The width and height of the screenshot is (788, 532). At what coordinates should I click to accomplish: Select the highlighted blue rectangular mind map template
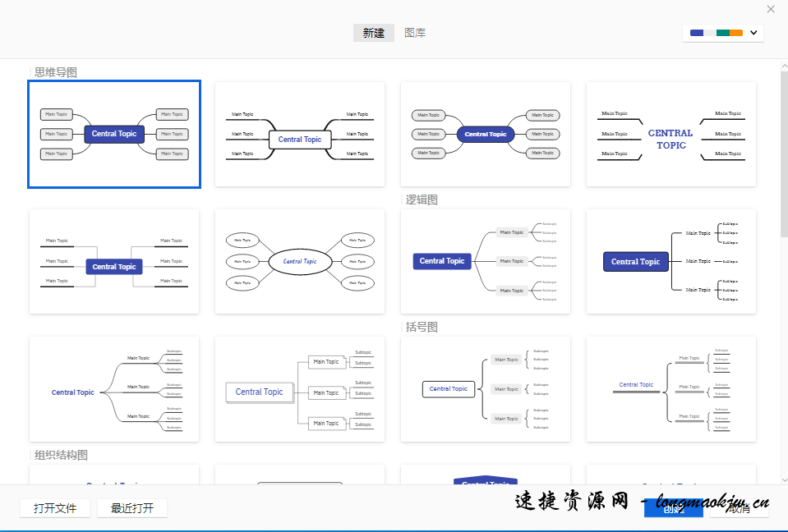point(114,135)
